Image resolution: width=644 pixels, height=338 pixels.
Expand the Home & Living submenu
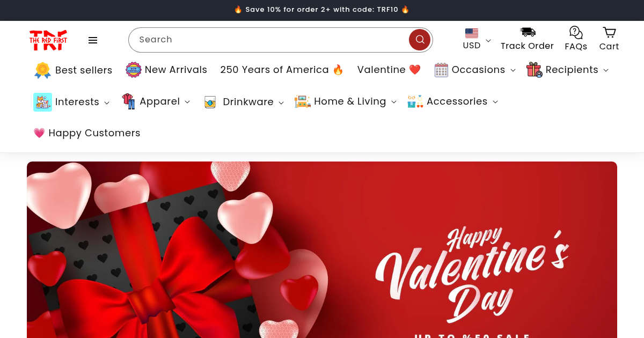click(x=346, y=101)
